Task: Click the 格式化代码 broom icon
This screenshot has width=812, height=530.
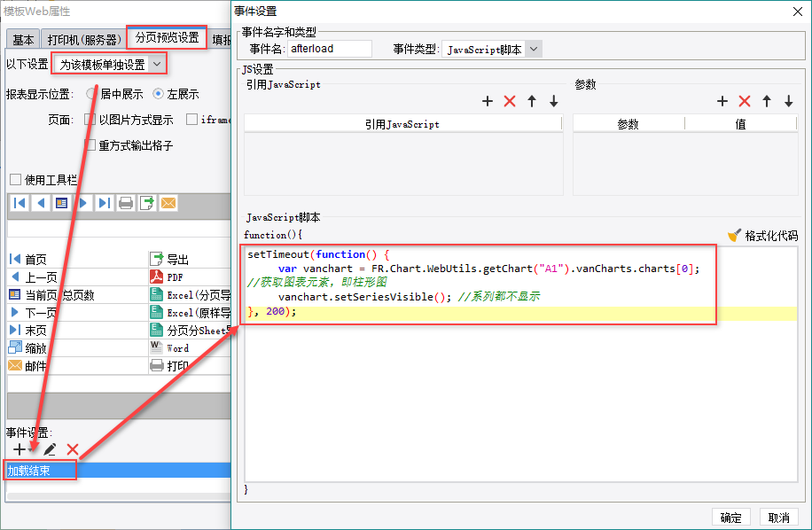Action: (734, 236)
